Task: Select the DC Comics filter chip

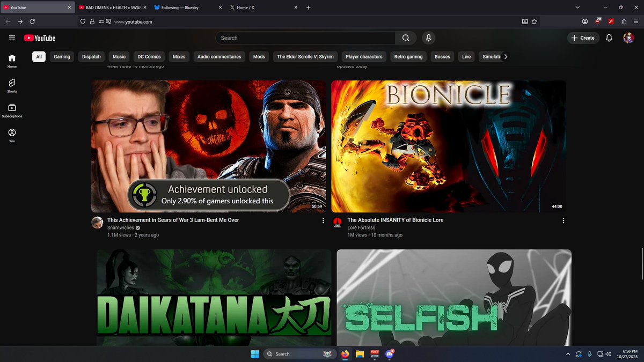Action: point(149,56)
